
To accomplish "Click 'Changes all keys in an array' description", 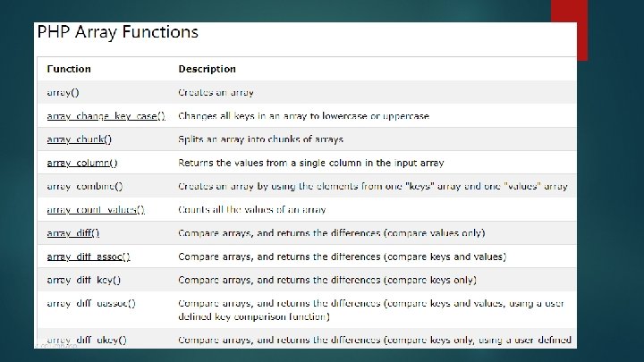I will [303, 116].
